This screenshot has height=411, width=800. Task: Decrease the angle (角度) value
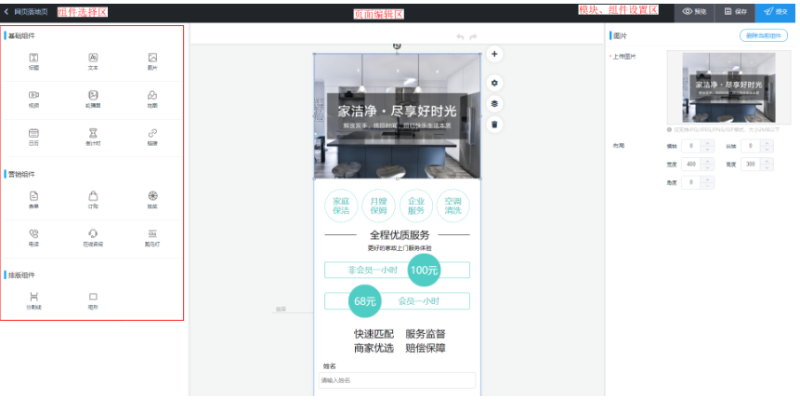tap(707, 186)
